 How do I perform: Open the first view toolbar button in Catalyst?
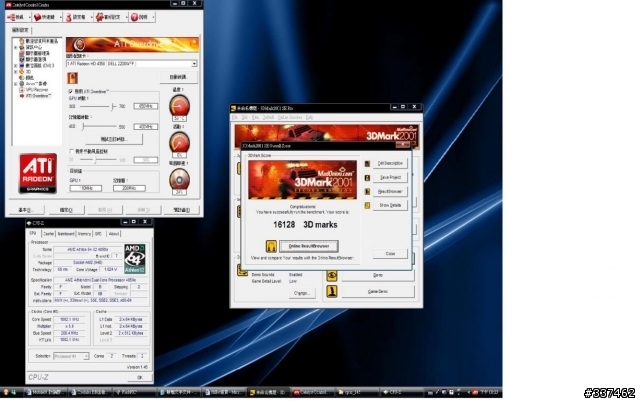tap(16, 17)
